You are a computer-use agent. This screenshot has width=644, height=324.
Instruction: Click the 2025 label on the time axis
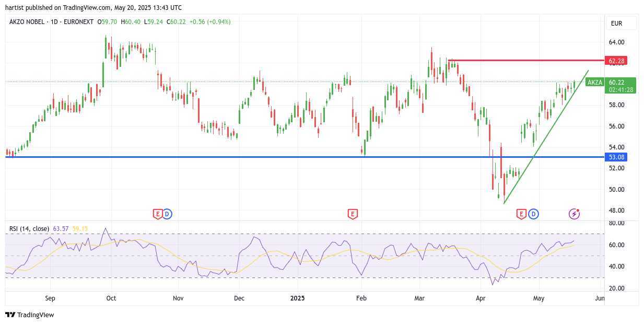297,298
